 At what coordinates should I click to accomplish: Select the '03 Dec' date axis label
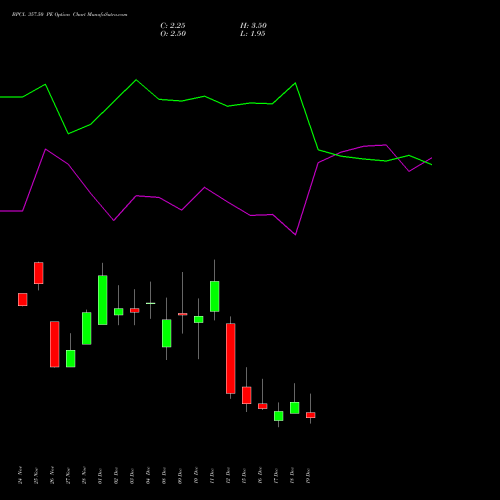pyautogui.click(x=132, y=475)
